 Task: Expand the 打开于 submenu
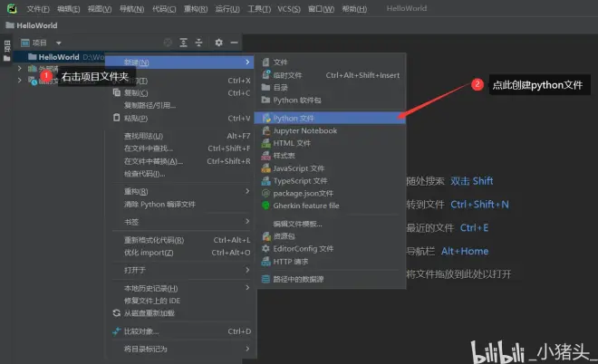[181, 270]
